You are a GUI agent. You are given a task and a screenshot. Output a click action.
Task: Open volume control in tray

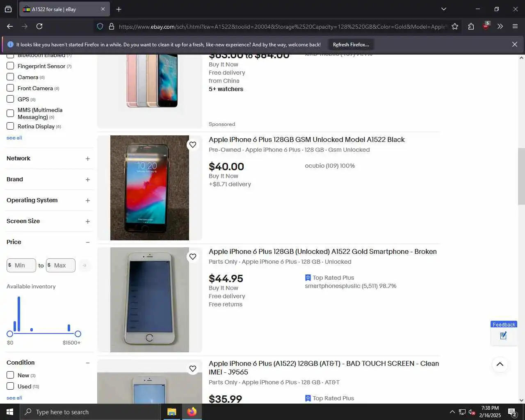[472, 412]
